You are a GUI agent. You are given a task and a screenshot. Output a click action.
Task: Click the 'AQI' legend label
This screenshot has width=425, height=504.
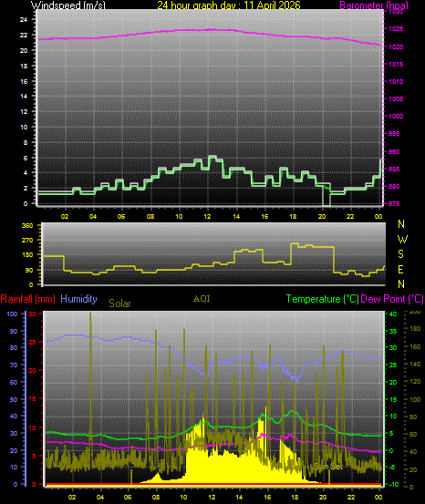202,299
